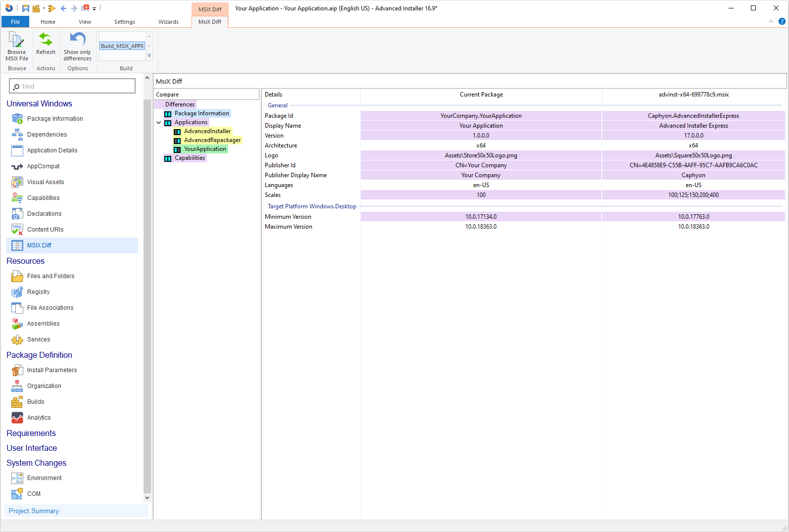This screenshot has height=532, width=789.
Task: Click the Advanced Installer application logo icon
Action: coord(9,8)
